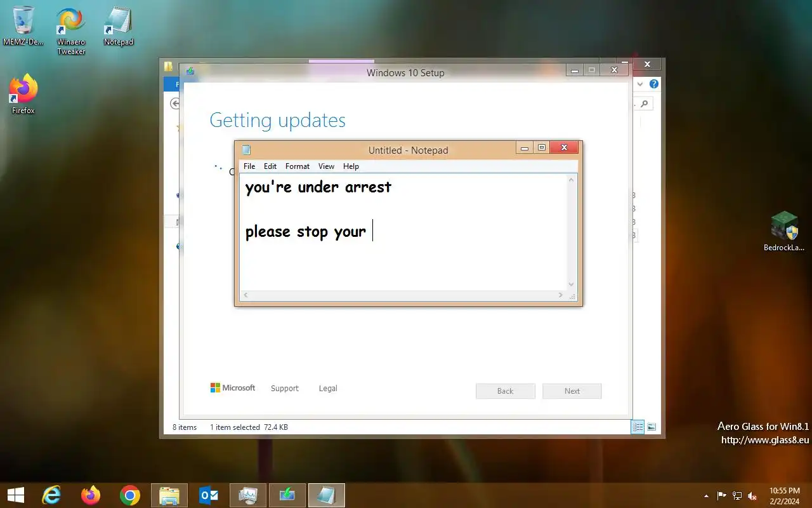Show hidden tray icons arrow

(707, 495)
